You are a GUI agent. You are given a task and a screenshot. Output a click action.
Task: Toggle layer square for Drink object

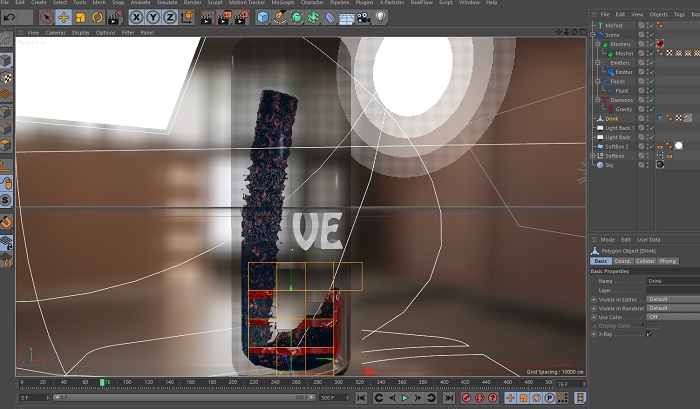(x=641, y=118)
